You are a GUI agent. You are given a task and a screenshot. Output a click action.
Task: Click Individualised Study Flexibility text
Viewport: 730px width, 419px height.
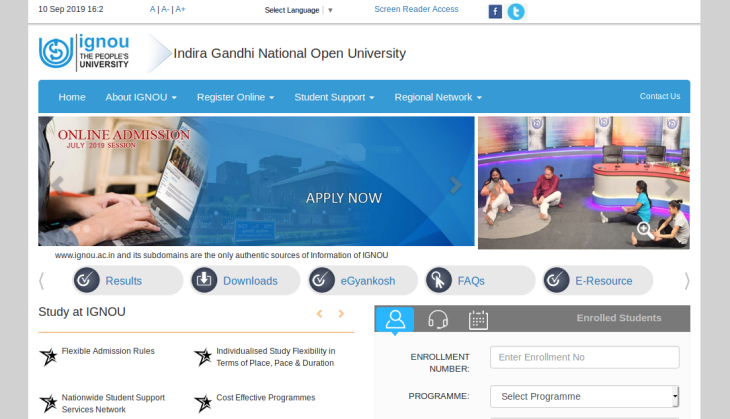276,357
